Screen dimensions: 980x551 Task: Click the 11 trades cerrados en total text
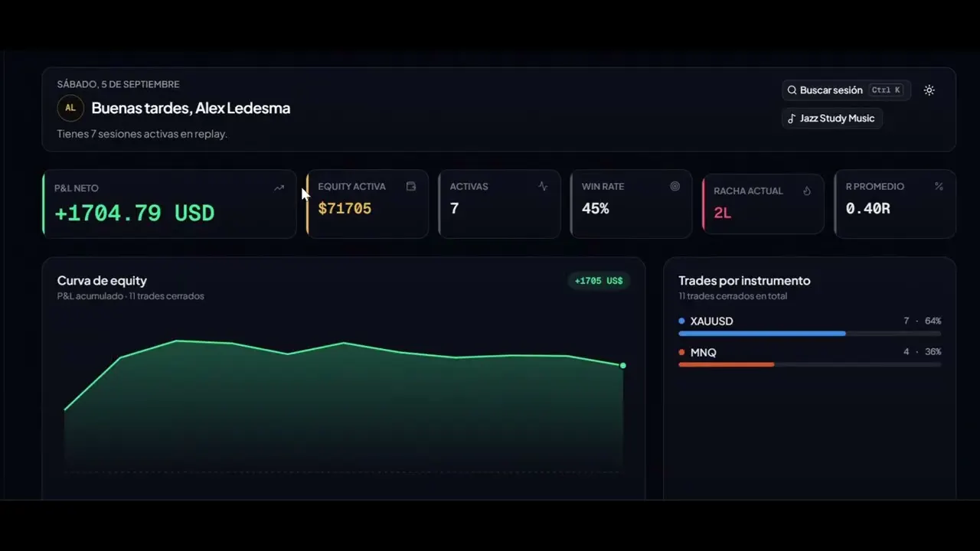click(x=733, y=296)
